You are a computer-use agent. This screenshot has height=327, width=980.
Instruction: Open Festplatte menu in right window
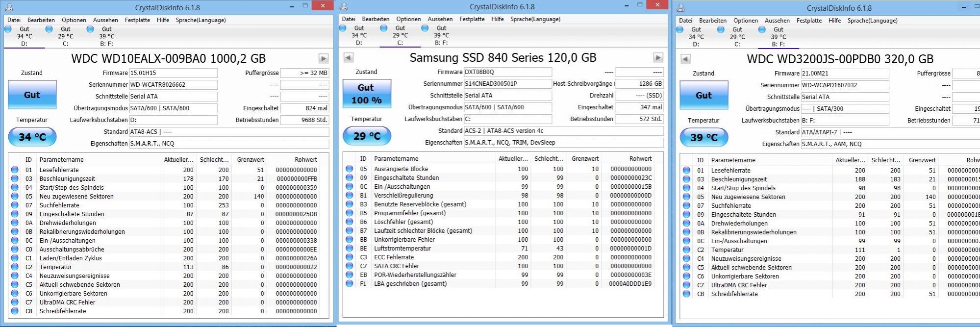coord(809,21)
